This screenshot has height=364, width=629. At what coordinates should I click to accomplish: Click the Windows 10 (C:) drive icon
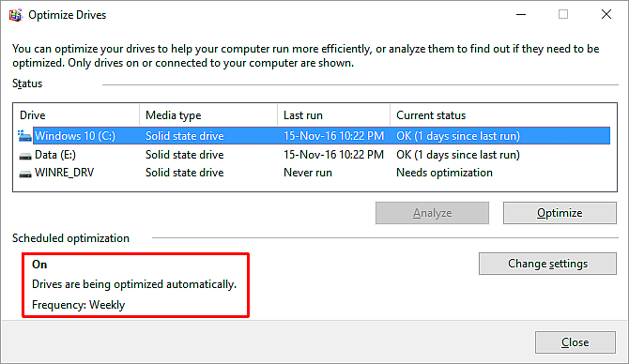pos(24,136)
